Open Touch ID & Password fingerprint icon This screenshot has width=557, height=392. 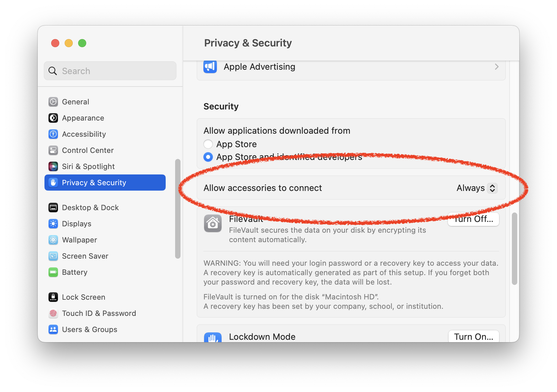coord(53,313)
